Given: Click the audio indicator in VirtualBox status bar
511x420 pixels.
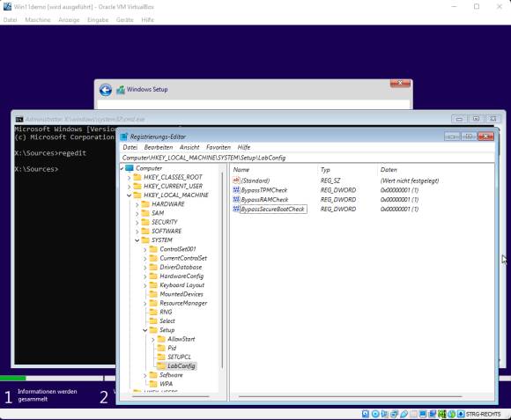Looking at the screenshot, I should tap(384, 414).
